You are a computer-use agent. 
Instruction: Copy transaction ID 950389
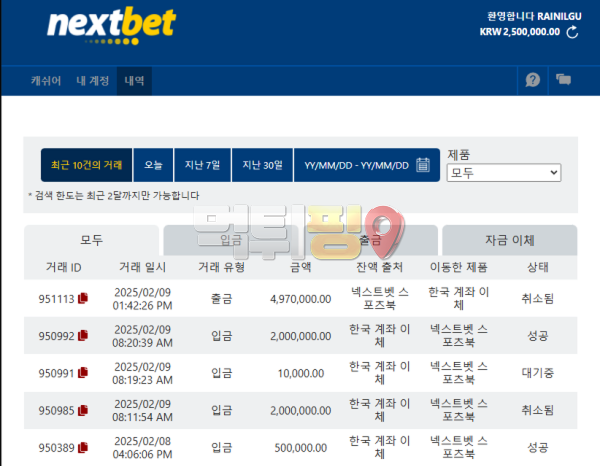tap(83, 447)
